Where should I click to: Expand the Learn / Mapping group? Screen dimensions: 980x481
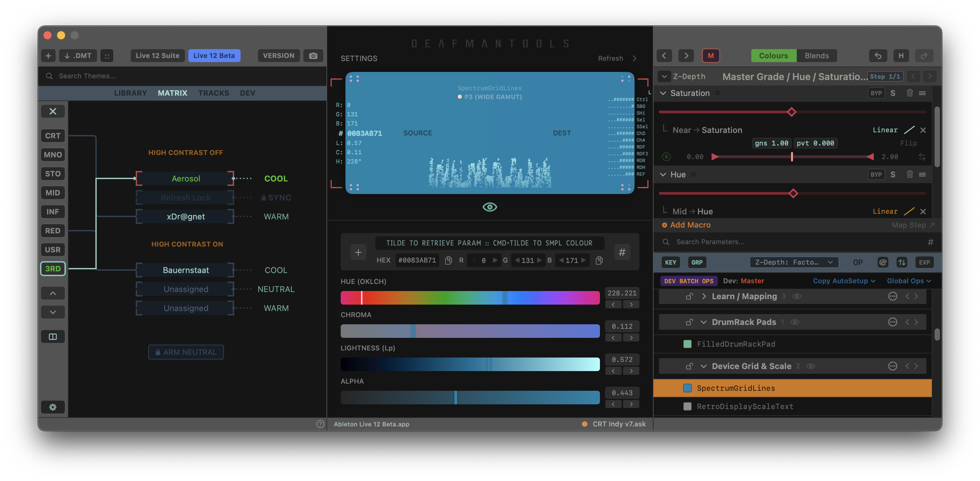point(704,296)
